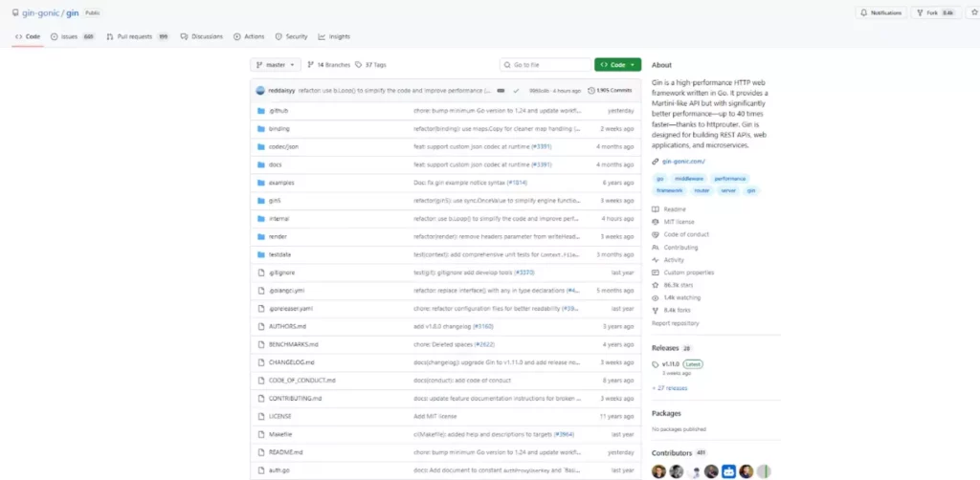Click the commits history clock icon

pyautogui.click(x=590, y=91)
